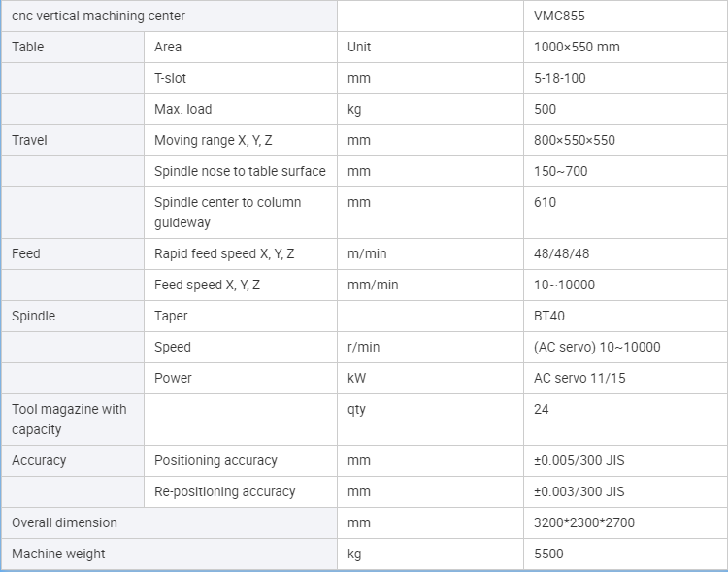Screen dimensions: 728x572
Task: Click the ±0.005/300 JIS positioning accuracy value
Action: click(x=579, y=461)
